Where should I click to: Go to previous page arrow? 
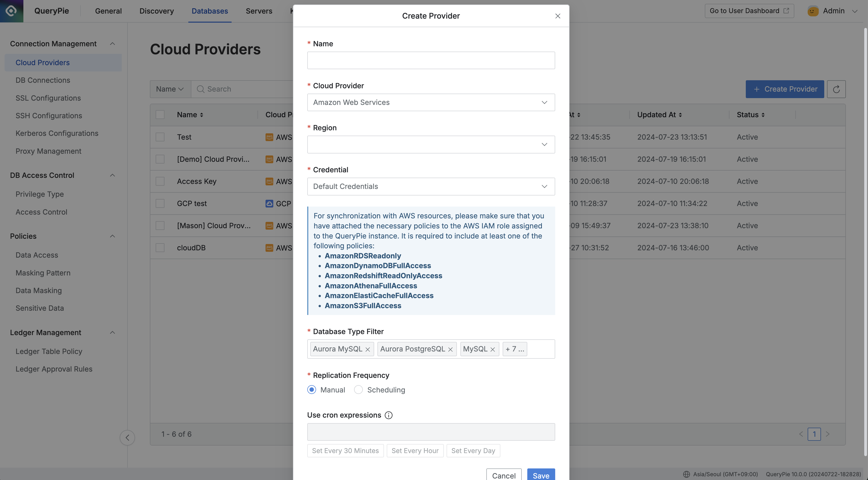(801, 434)
